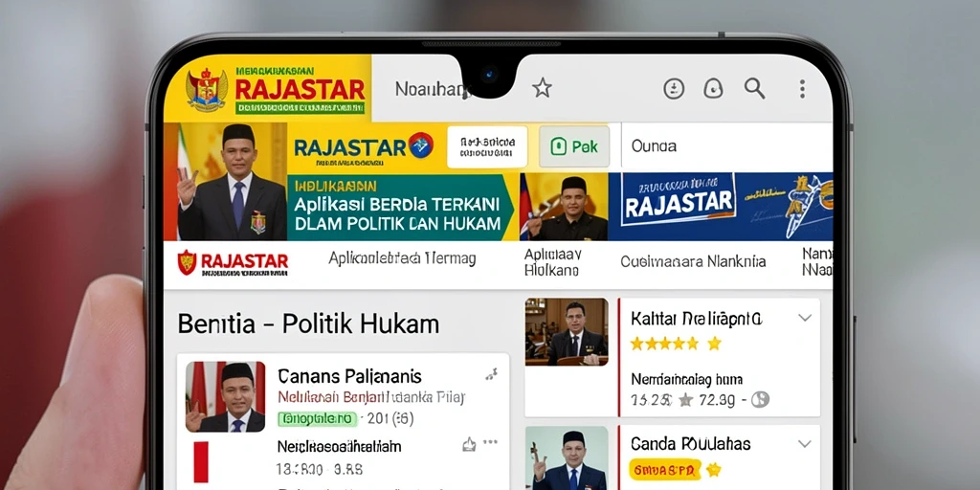The height and width of the screenshot is (490, 980).
Task: Open the Aplikoolebtaea Hermag menu item
Action: pos(402,258)
